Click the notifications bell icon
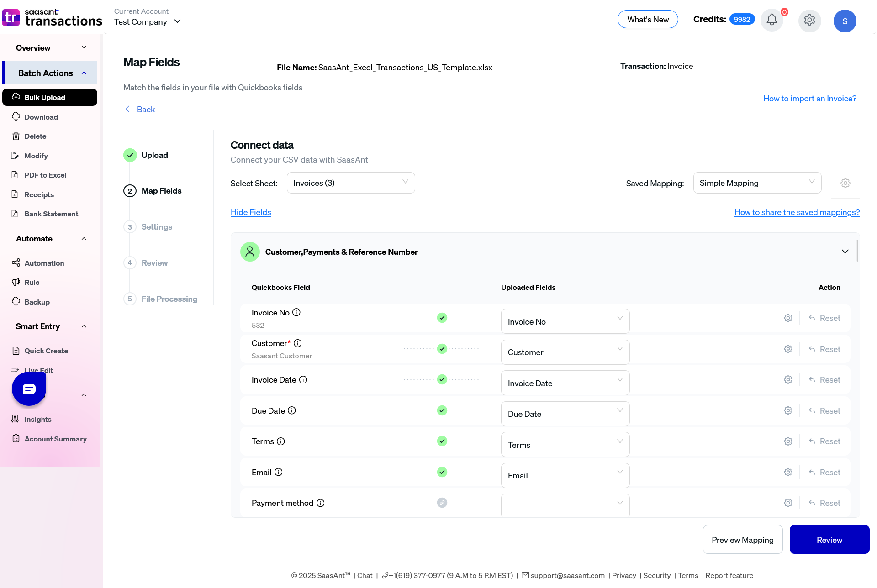The height and width of the screenshot is (588, 877). pyautogui.click(x=771, y=20)
